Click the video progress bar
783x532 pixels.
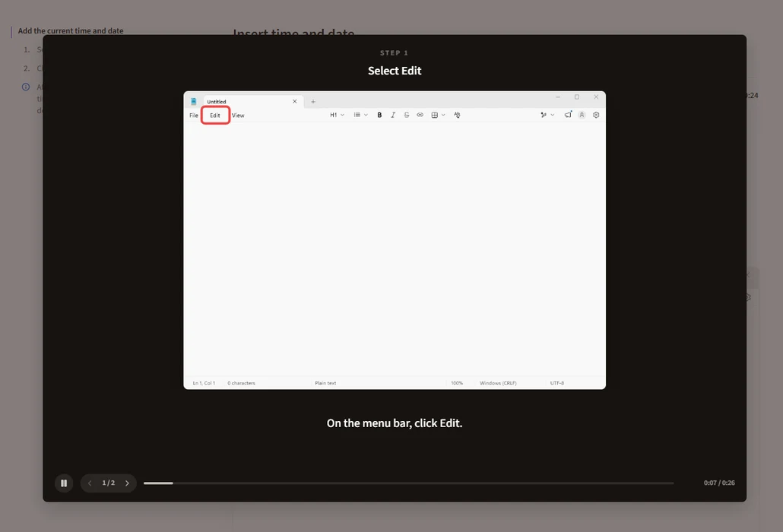[x=408, y=483]
